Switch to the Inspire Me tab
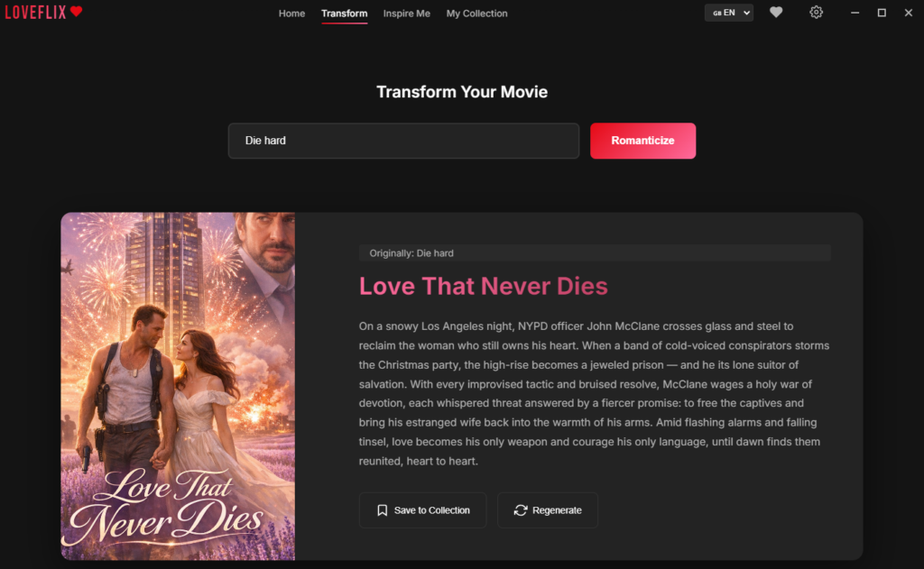Screen dimensions: 924x569 point(407,13)
